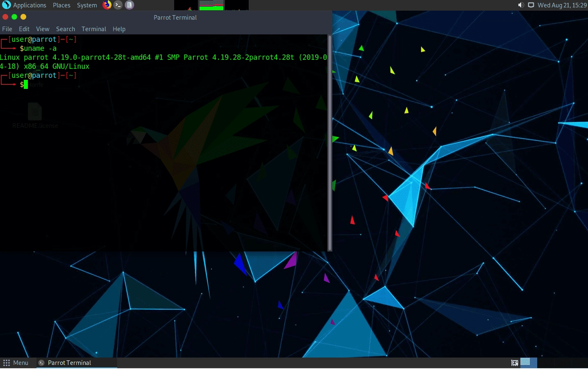Click the yellow window button of the terminal
The width and height of the screenshot is (588, 369).
[23, 17]
